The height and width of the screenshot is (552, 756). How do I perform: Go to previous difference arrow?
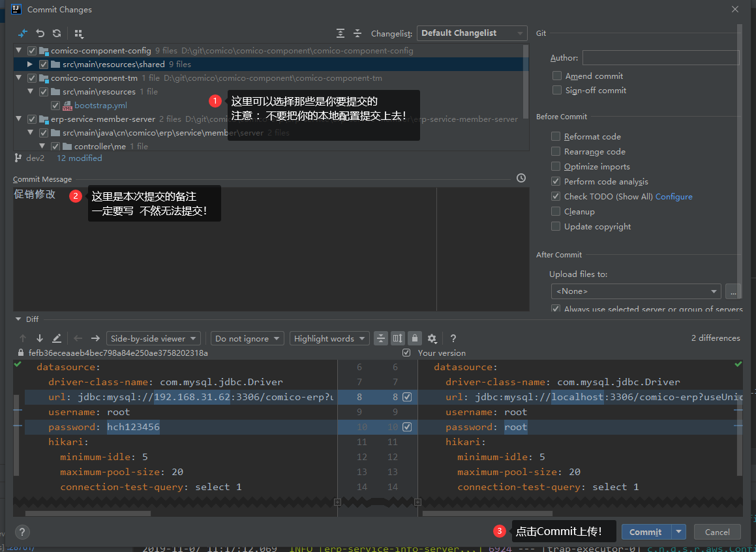tap(23, 339)
